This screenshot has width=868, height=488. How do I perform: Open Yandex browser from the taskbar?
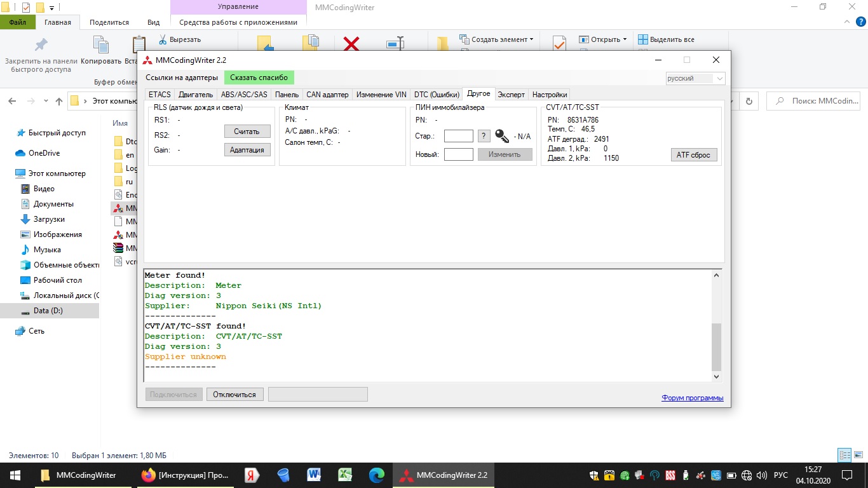251,475
